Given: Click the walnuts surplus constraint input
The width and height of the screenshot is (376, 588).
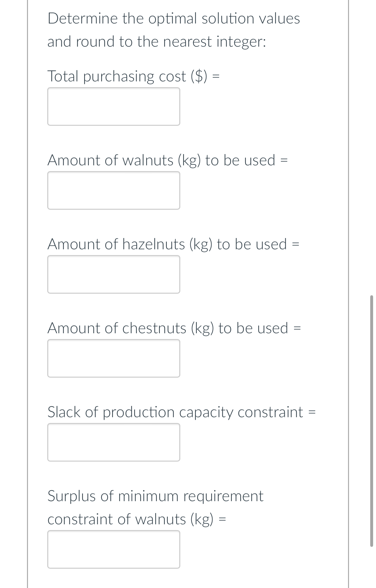Looking at the screenshot, I should click(114, 549).
